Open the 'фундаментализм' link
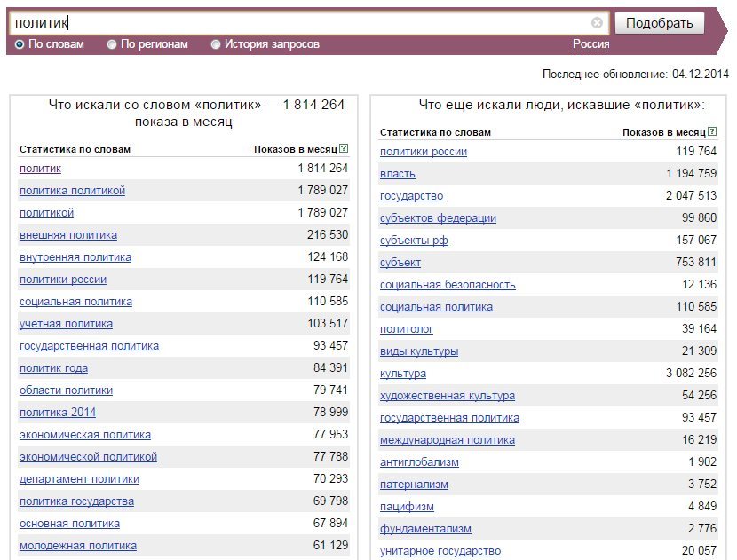This screenshot has height=560, width=737. click(425, 528)
